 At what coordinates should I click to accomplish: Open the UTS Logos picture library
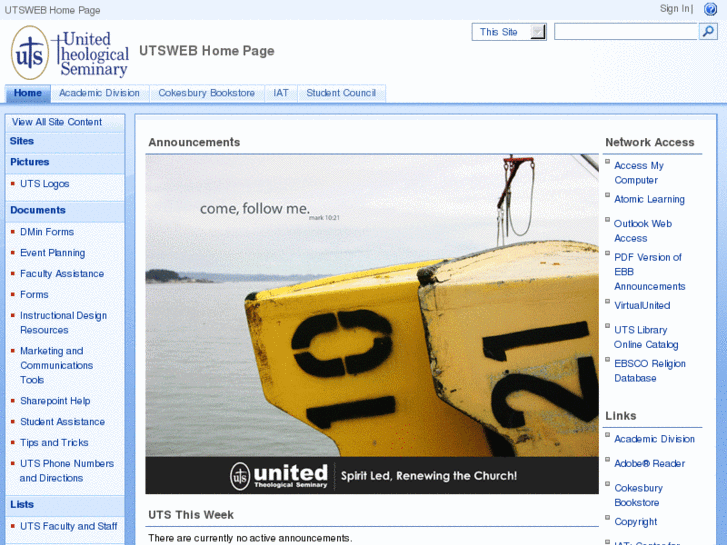(45, 184)
